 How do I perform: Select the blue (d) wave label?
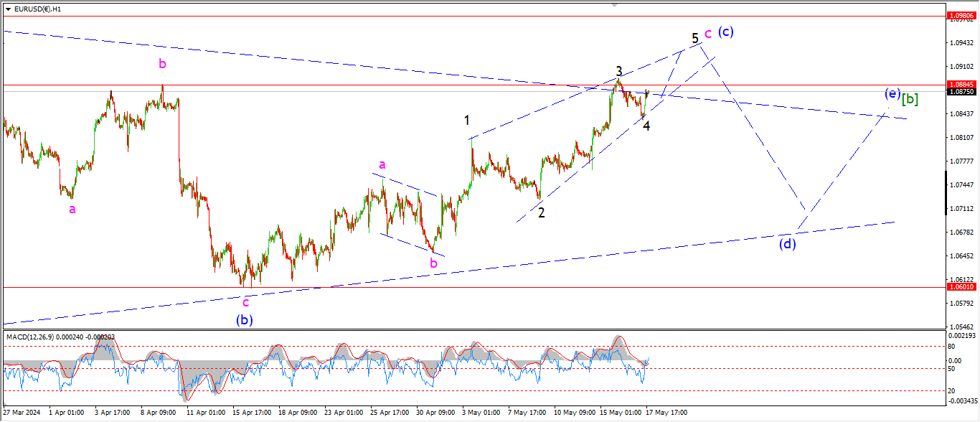788,243
